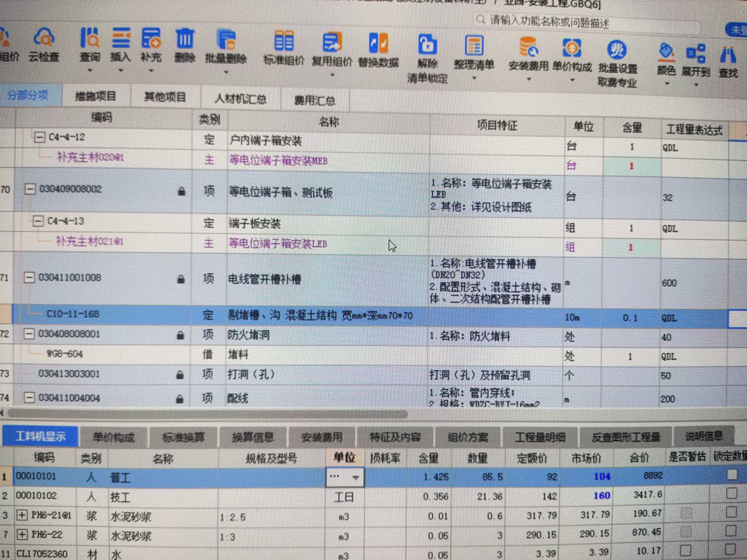
Task: Click the 解除清单锁定 unlock icon
Action: pyautogui.click(x=427, y=45)
